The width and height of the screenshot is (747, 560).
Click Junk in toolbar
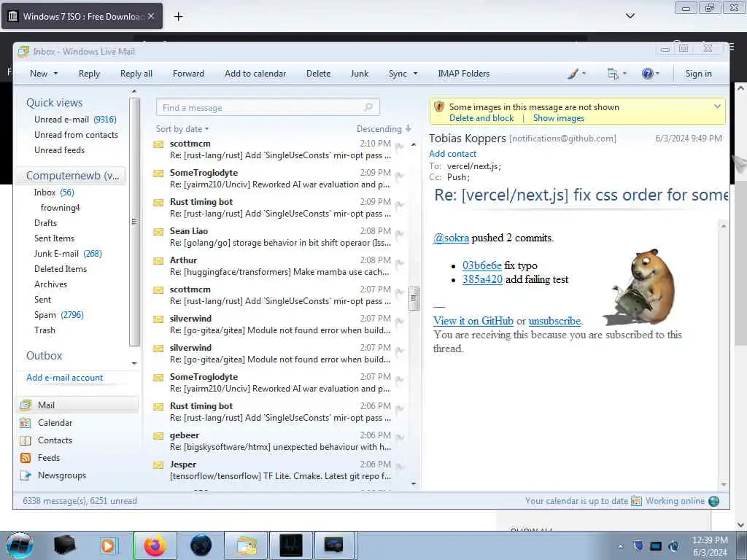tap(359, 74)
